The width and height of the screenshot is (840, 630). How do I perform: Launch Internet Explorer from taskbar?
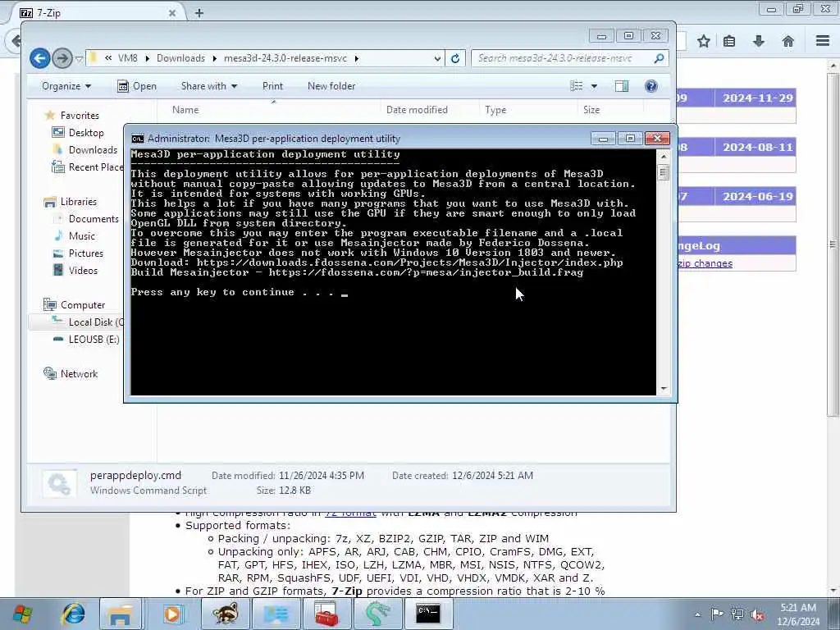(73, 614)
